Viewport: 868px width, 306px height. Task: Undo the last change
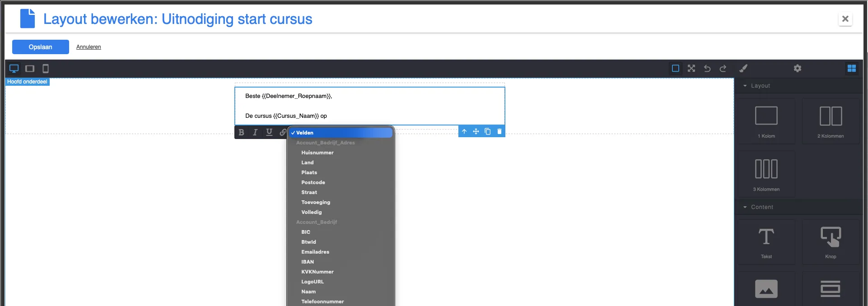707,68
